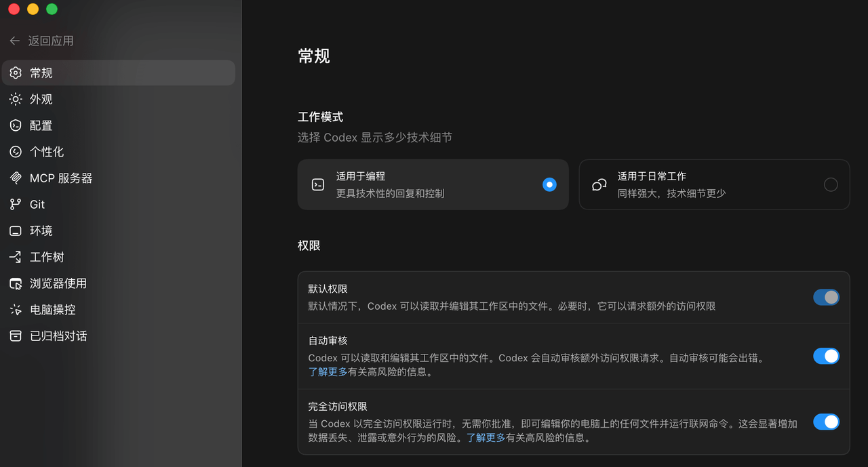Click the 浏览器使用 window icon
The height and width of the screenshot is (467, 868).
click(16, 283)
